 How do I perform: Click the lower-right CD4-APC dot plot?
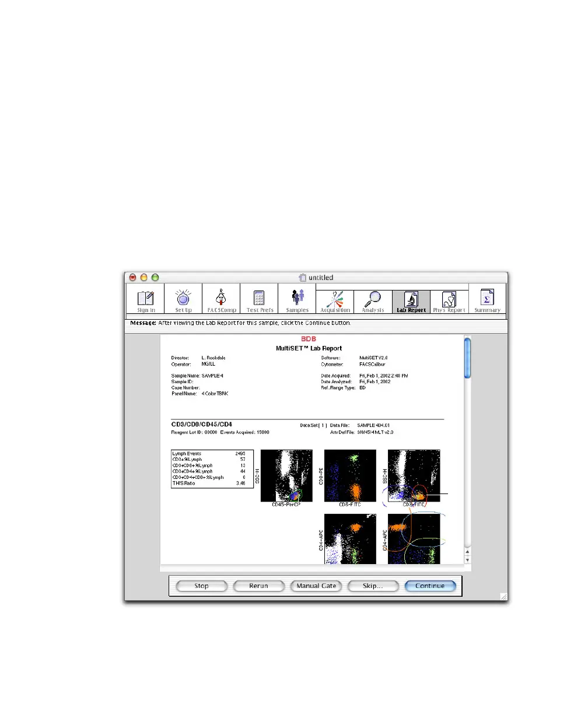click(414, 538)
